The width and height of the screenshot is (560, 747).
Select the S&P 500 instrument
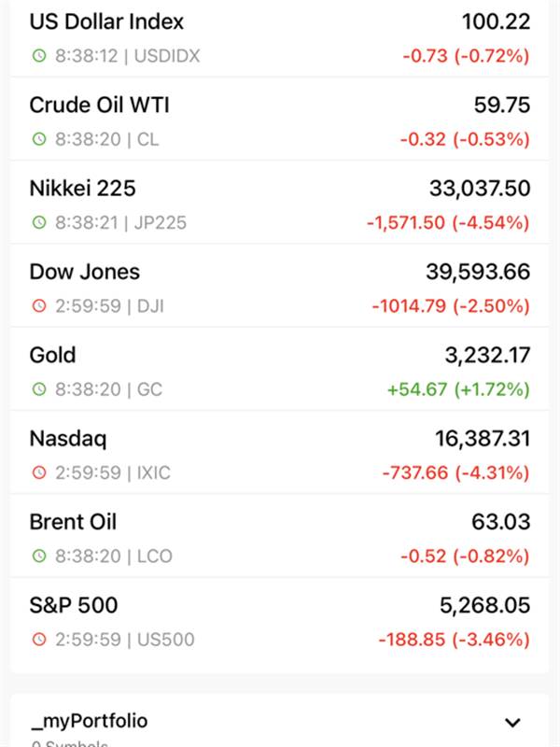pos(280,619)
